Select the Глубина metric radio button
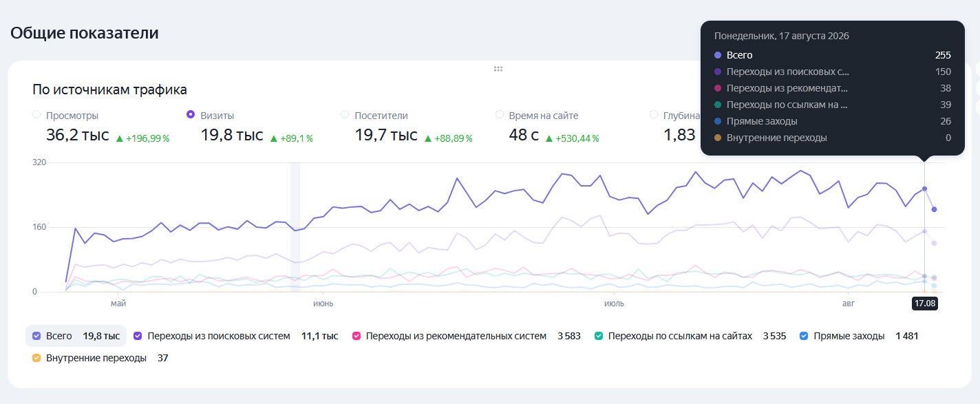This screenshot has width=980, height=404. pos(653,115)
